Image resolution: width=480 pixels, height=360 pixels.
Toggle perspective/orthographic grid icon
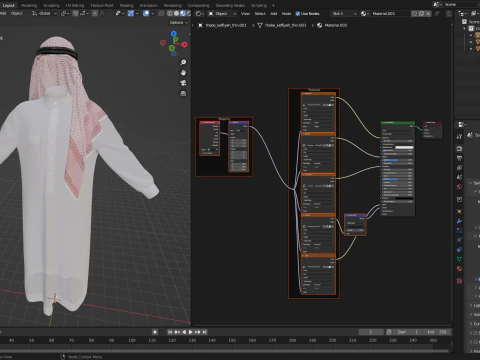pos(183,93)
